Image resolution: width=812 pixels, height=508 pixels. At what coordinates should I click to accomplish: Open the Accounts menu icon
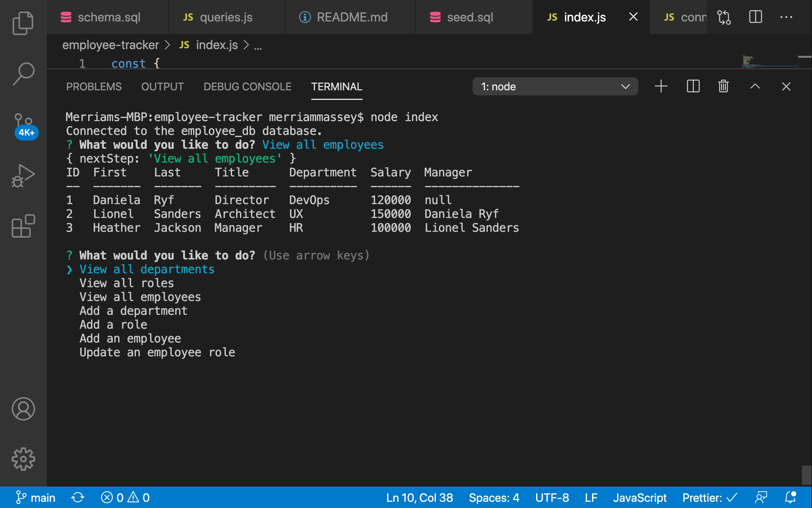[23, 409]
